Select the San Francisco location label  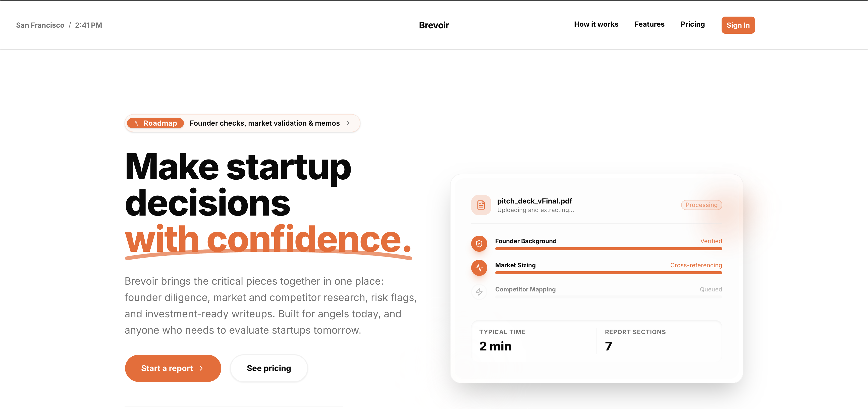(x=40, y=25)
